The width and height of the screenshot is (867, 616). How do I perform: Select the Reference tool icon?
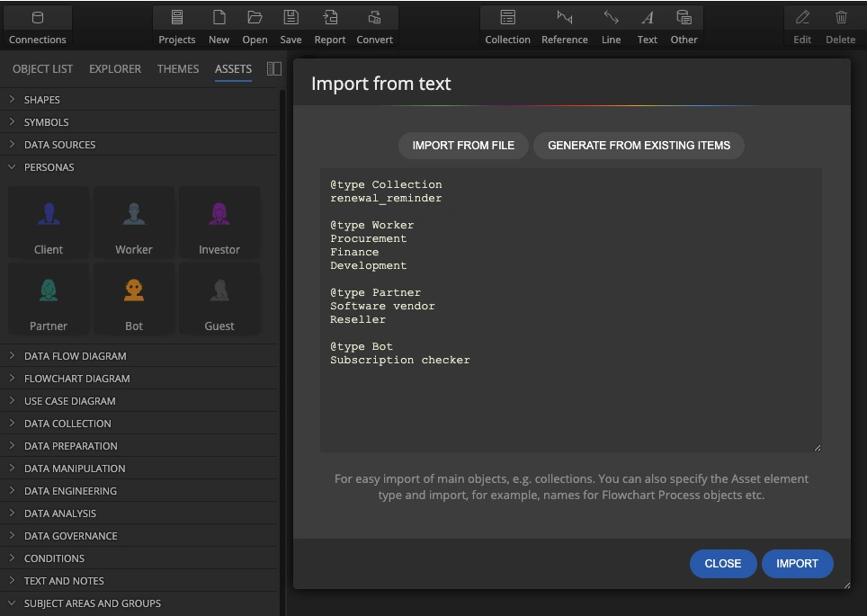tap(565, 18)
